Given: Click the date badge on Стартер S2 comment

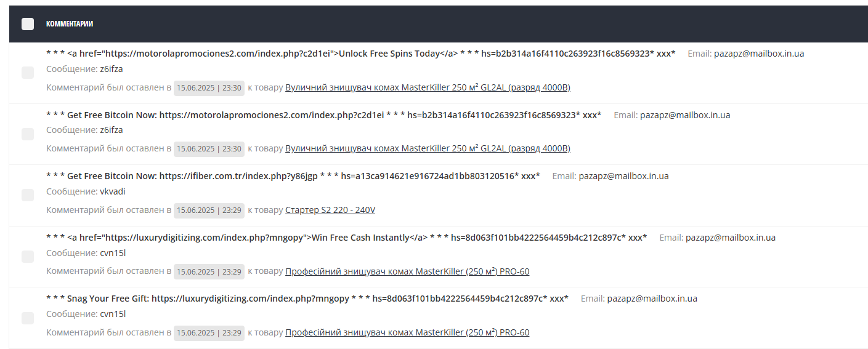Looking at the screenshot, I should point(209,211).
